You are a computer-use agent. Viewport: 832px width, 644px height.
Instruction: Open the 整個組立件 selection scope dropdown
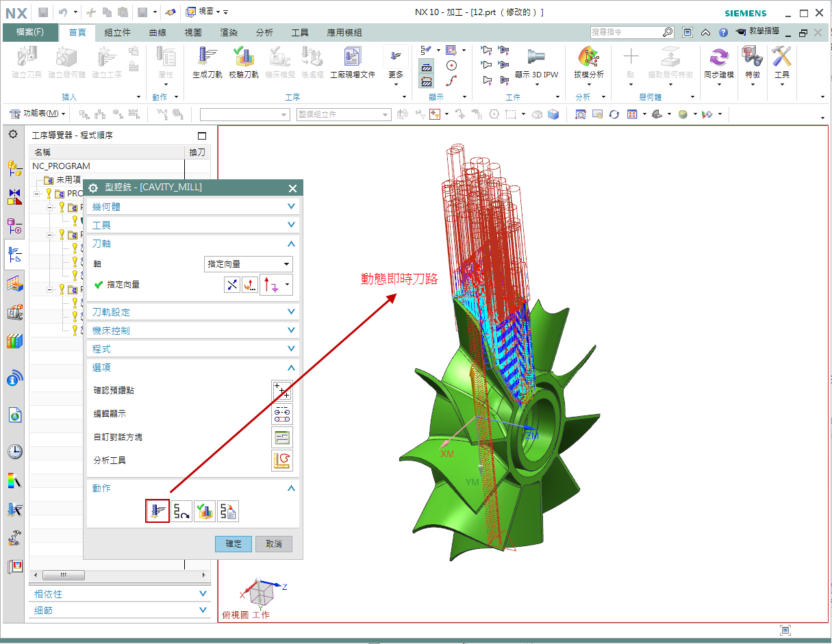coord(344,114)
